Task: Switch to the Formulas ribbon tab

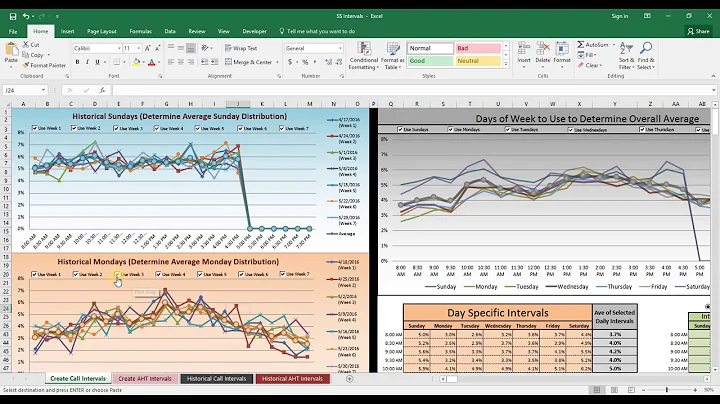Action: pos(141,31)
